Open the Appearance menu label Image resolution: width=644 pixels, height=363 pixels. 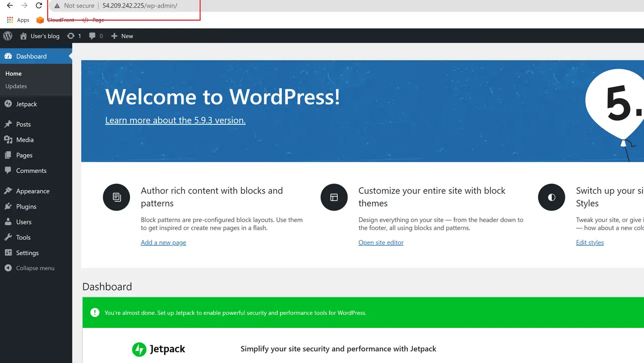tap(33, 191)
